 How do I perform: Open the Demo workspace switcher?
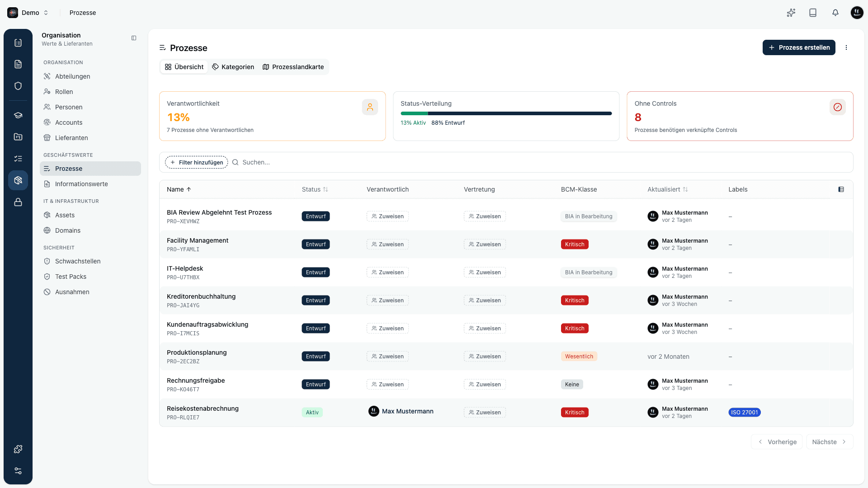[28, 13]
